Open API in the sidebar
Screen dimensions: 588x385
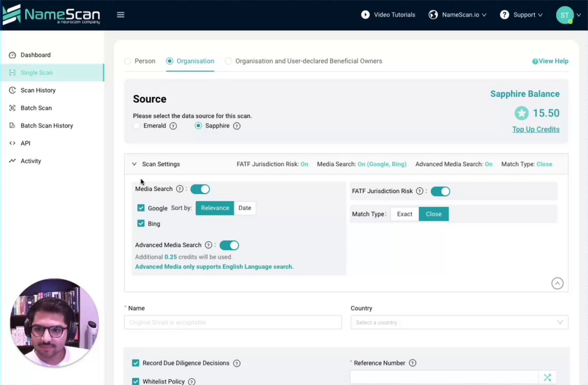(x=52, y=143)
